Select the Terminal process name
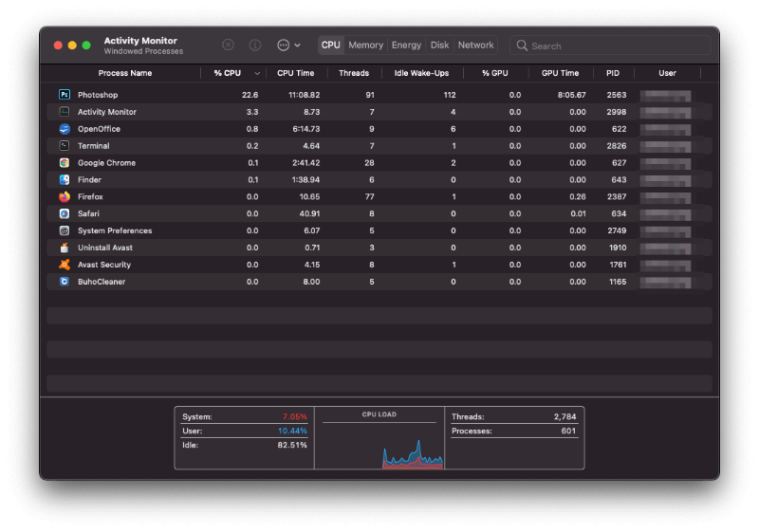 pos(93,146)
